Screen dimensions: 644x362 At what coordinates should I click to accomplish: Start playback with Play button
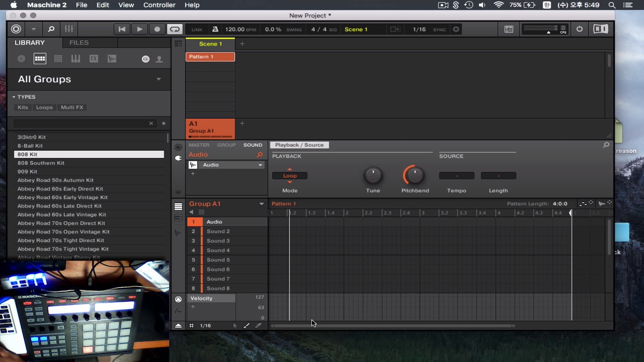tap(139, 29)
